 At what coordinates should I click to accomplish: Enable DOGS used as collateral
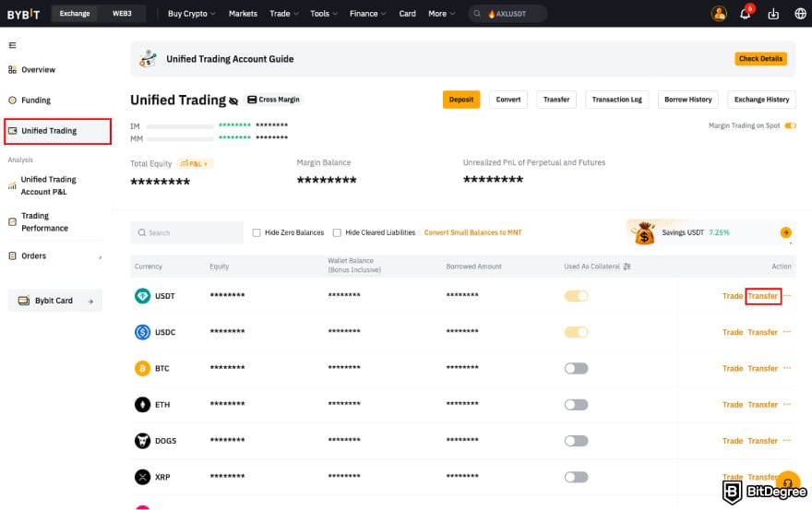(577, 441)
